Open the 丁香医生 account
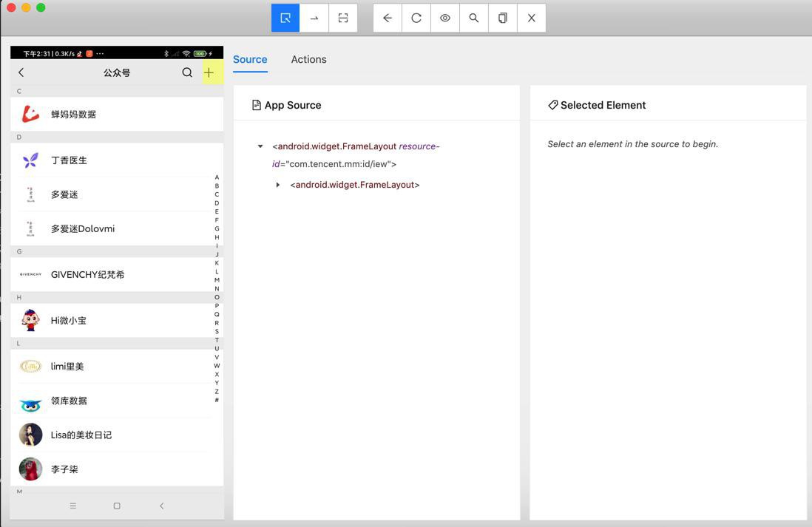The height and width of the screenshot is (527, 812). point(117,160)
